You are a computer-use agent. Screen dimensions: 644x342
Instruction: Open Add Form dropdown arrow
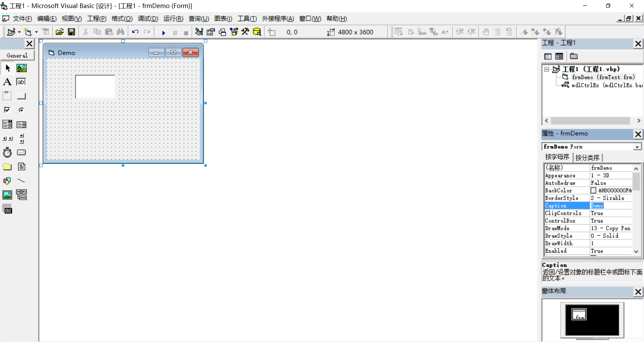[x=36, y=32]
